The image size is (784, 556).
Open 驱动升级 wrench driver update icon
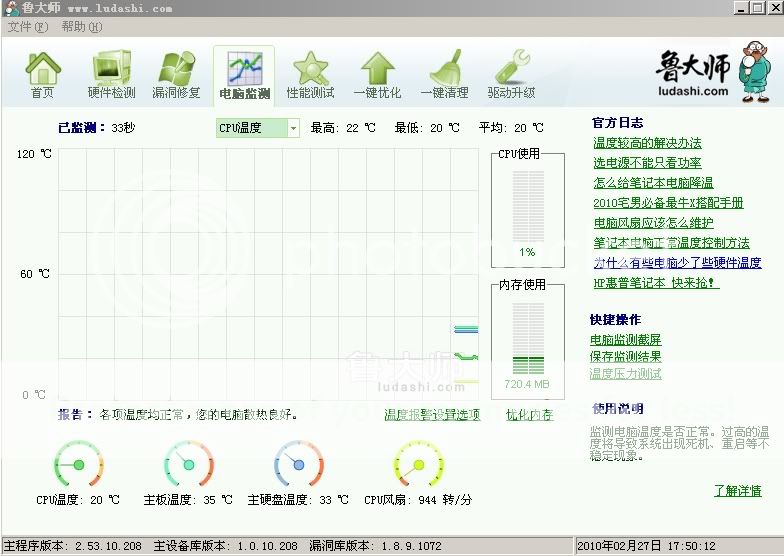click(511, 70)
